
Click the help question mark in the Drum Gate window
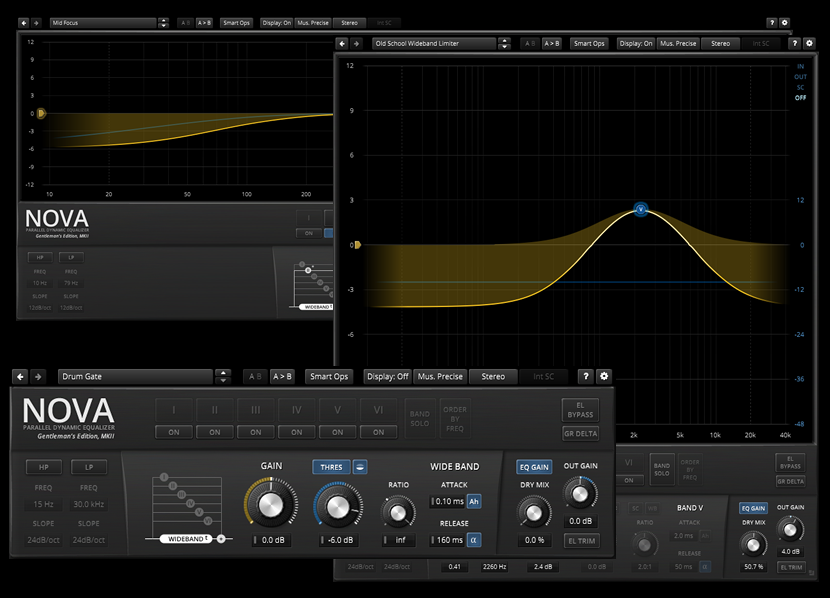click(x=586, y=376)
